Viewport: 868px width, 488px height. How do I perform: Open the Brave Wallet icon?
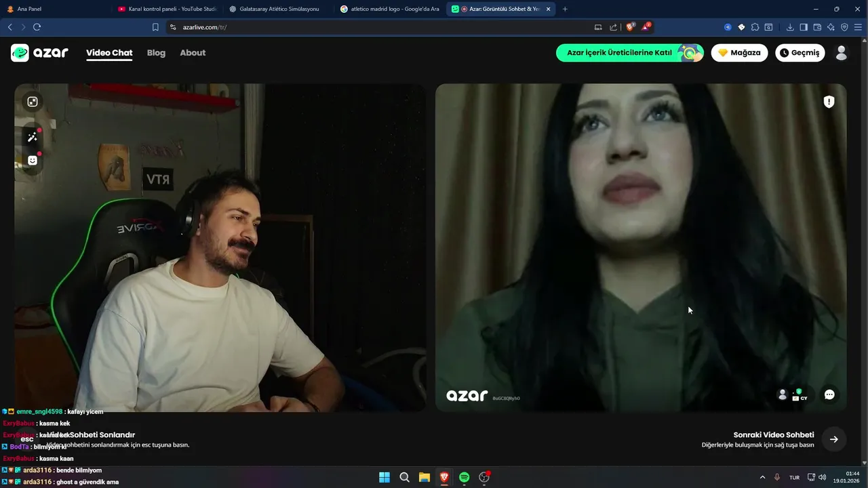pyautogui.click(x=817, y=27)
